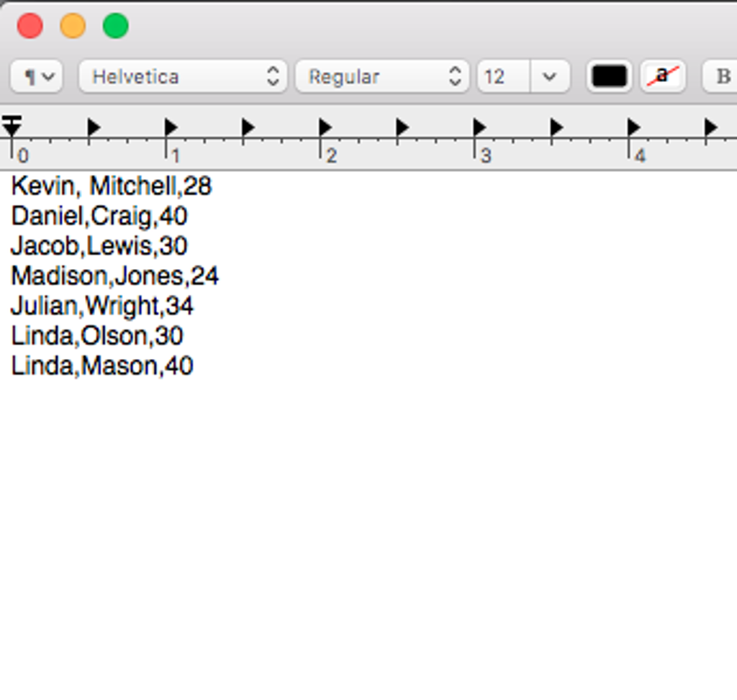Click the strikethrough formatting icon
Viewport: 737px width, 700px height.
661,76
